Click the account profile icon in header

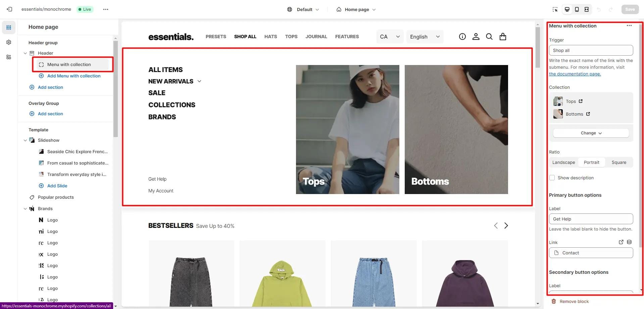pyautogui.click(x=476, y=37)
